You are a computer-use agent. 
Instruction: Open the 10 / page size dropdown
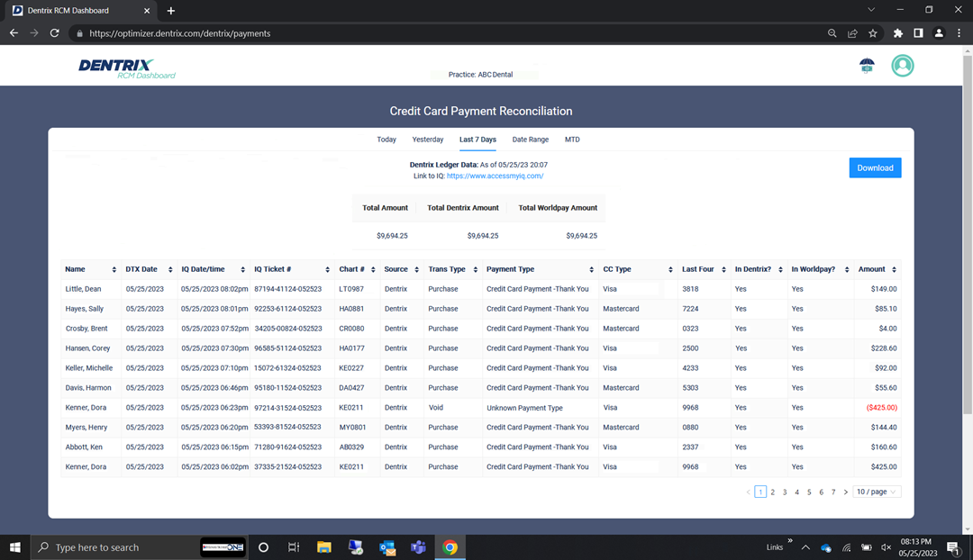click(x=876, y=492)
